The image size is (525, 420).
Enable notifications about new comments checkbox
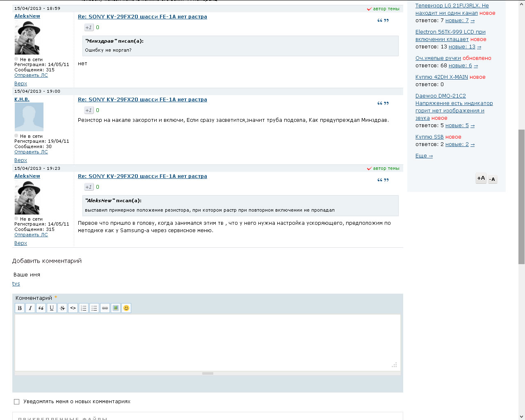coord(17,402)
